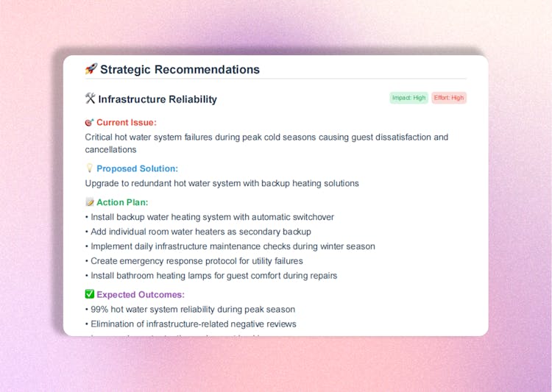Click the tools icon next to Infrastructure Reliability

(x=91, y=99)
